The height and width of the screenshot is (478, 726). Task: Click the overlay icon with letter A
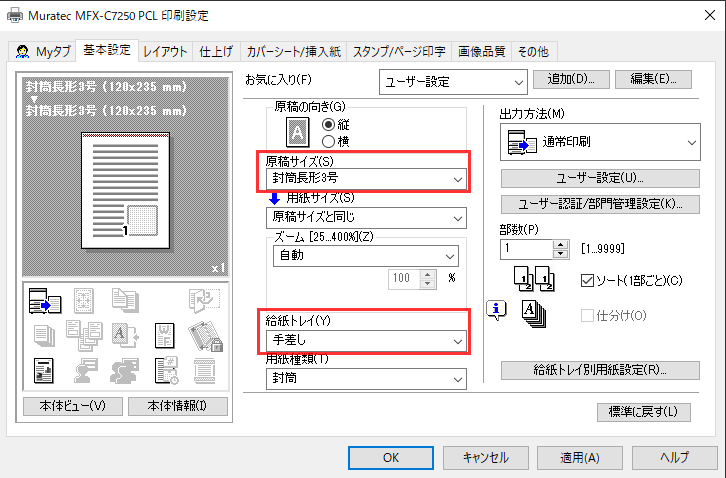125,335
